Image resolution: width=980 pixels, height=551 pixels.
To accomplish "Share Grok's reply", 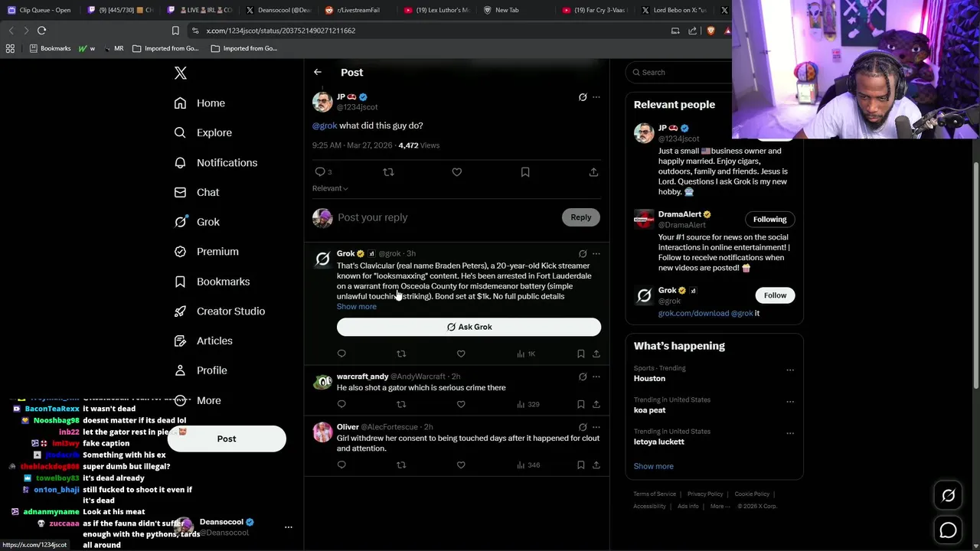I will click(x=596, y=354).
